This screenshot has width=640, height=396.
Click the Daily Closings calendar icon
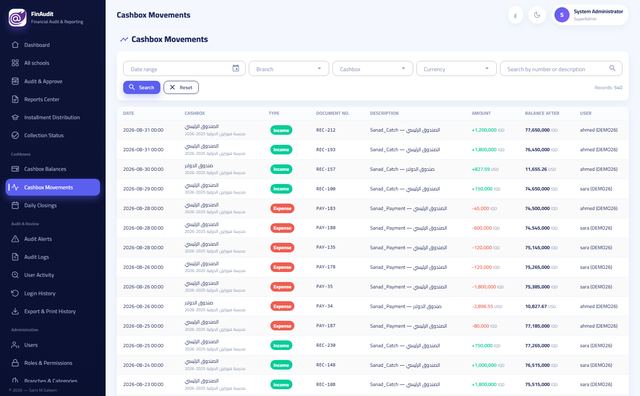pyautogui.click(x=15, y=205)
